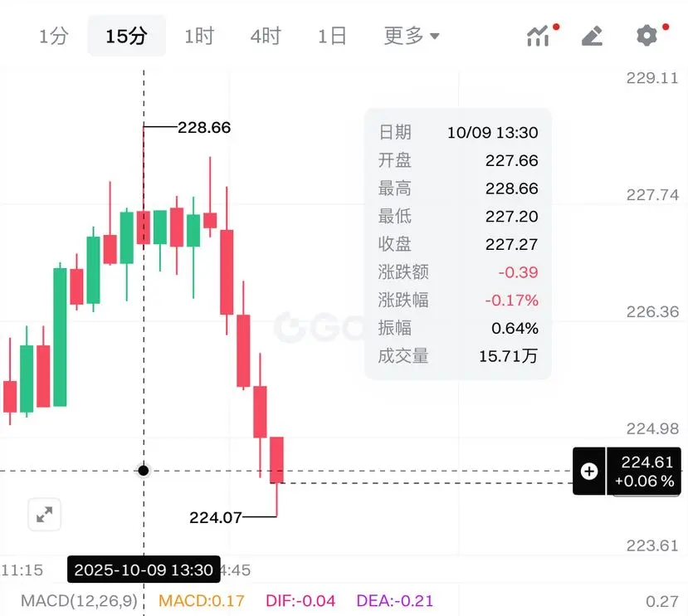
Task: Choose the 4时 timeframe
Action: [x=266, y=36]
